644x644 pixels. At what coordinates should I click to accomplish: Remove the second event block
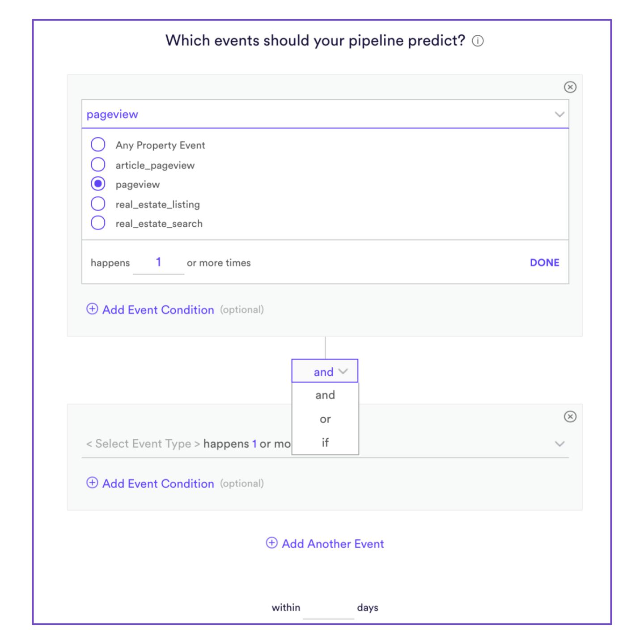[x=570, y=416]
